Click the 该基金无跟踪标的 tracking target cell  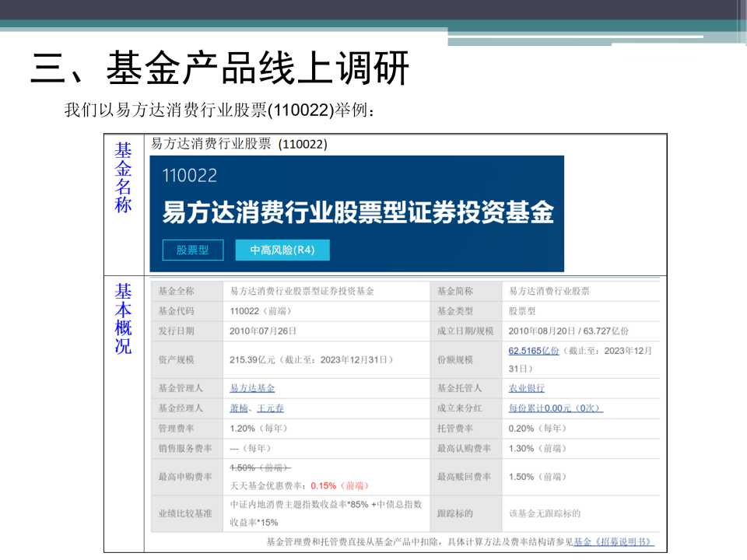coord(544,513)
